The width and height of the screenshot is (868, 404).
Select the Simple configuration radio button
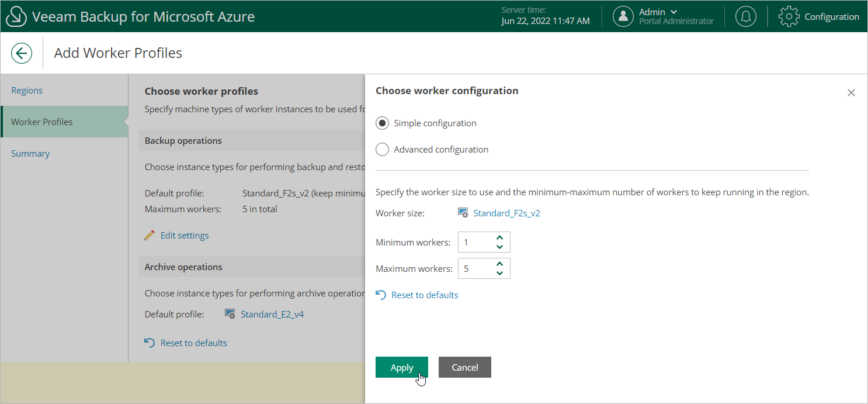click(x=382, y=123)
